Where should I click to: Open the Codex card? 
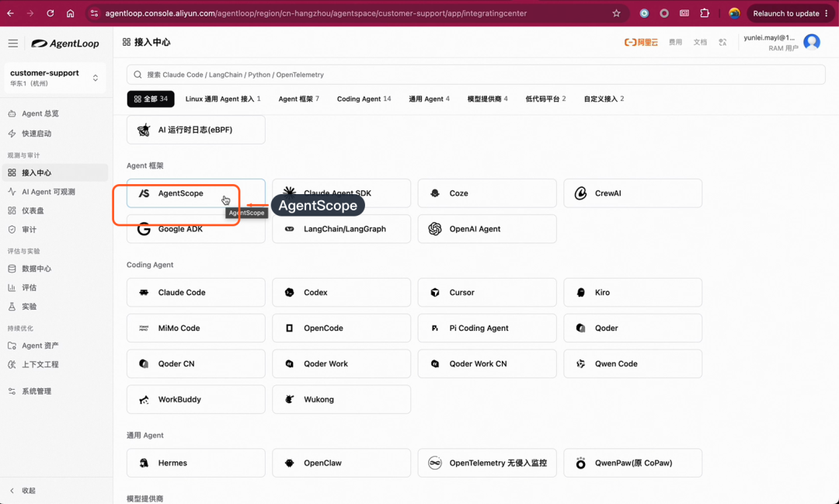click(341, 293)
